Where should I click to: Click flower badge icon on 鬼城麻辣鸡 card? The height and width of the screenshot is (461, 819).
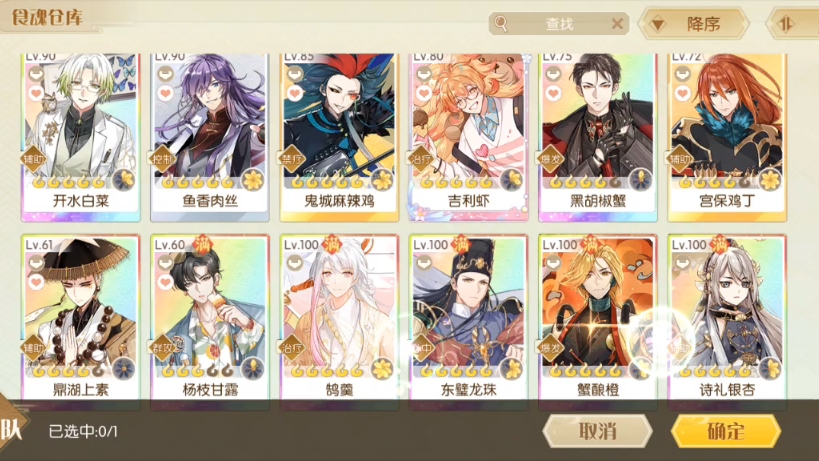point(382,180)
